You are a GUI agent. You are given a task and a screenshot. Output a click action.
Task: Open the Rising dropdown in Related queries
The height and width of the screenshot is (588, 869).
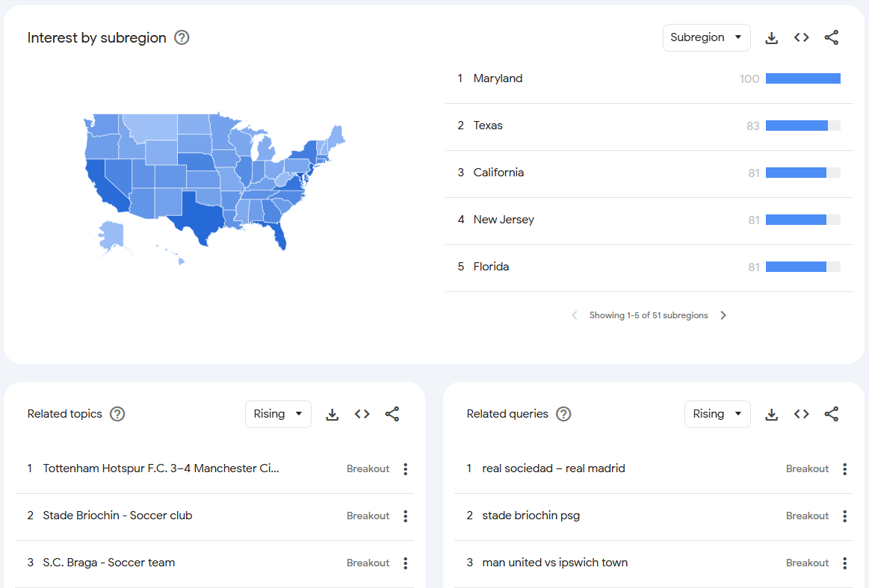(x=717, y=414)
